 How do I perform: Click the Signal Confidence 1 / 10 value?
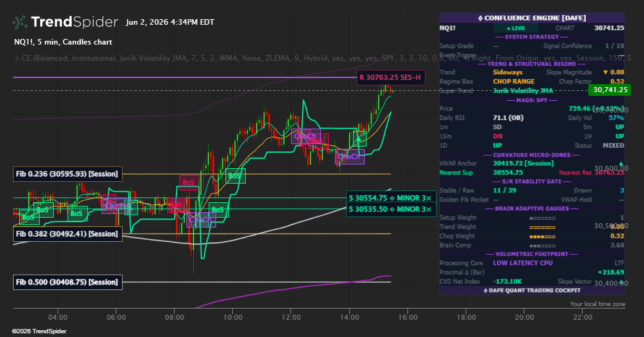click(x=614, y=46)
